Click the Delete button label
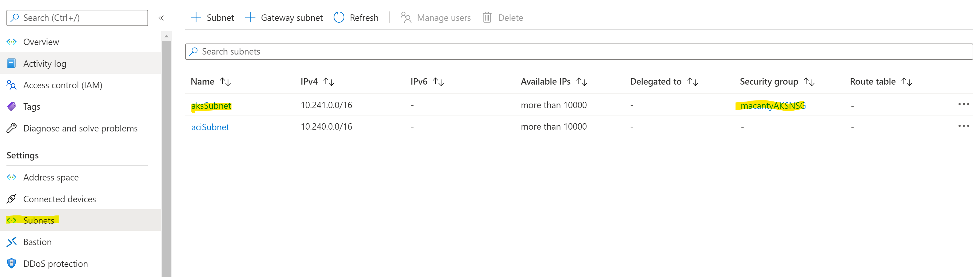The width and height of the screenshot is (980, 277). [x=511, y=18]
